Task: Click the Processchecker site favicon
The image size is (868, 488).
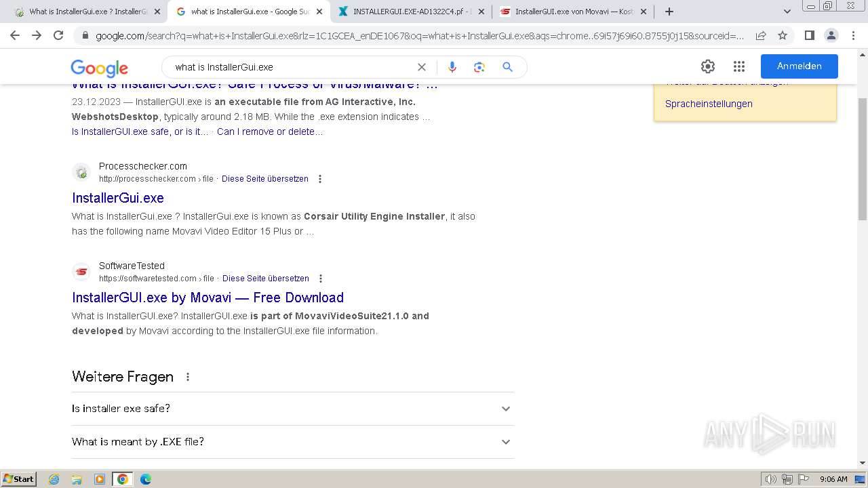Action: click(x=81, y=172)
